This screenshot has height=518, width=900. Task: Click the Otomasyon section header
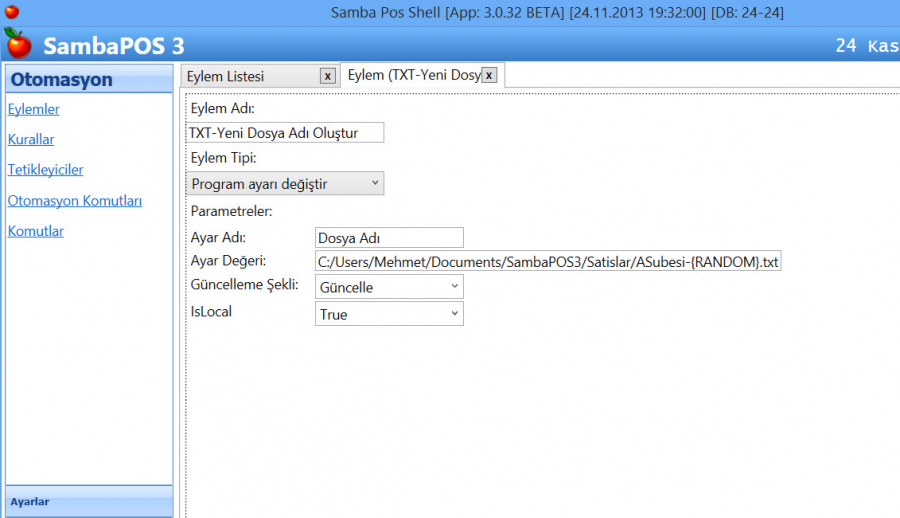90,79
